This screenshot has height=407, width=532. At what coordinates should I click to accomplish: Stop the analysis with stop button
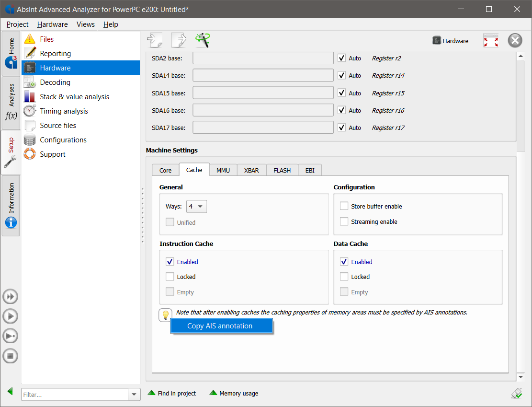(10, 356)
